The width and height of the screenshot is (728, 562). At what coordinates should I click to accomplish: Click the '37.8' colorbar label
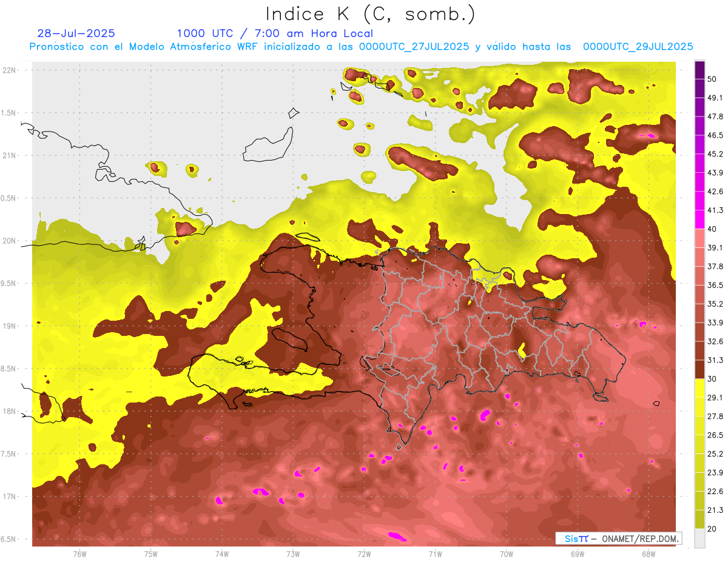716,266
